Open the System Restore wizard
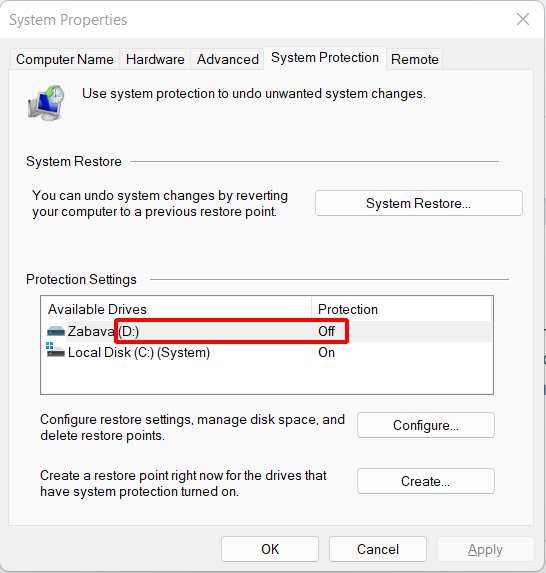Viewport: 546px width, 573px height. [419, 203]
